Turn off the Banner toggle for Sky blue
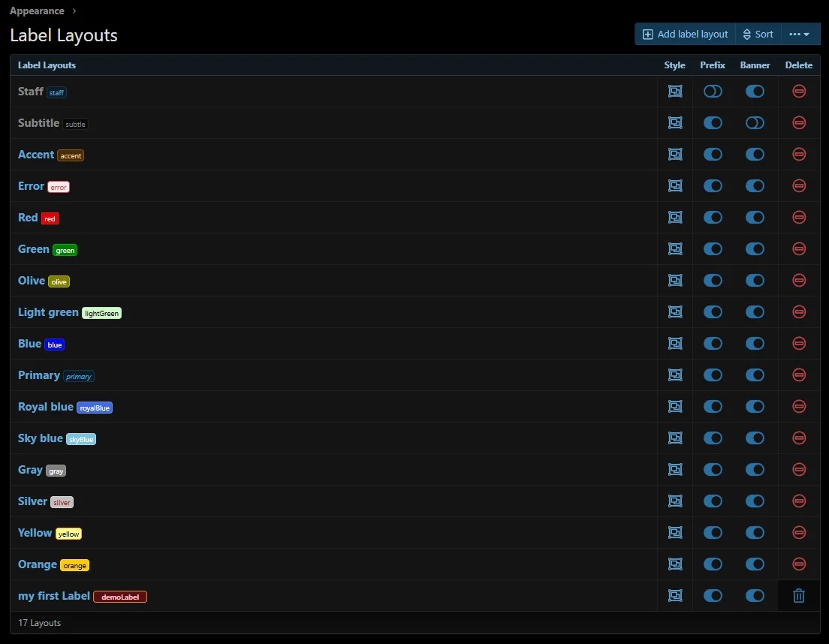The width and height of the screenshot is (829, 644). click(x=755, y=438)
